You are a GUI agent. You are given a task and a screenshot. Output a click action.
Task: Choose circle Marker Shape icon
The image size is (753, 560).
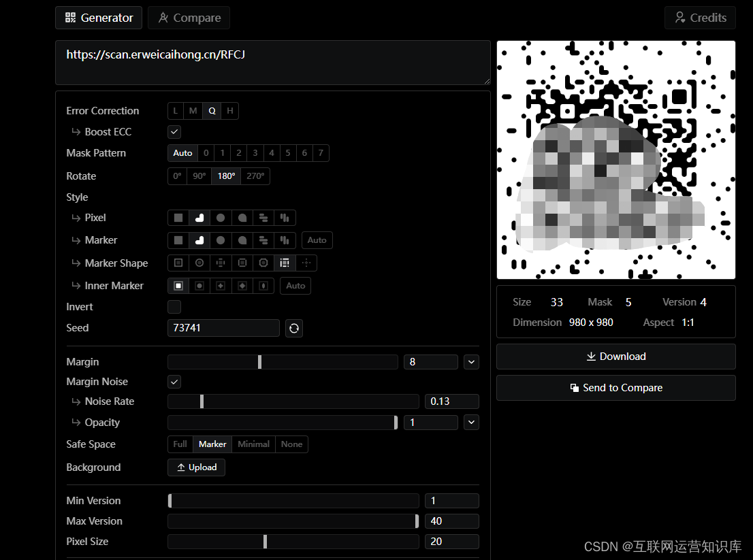tap(199, 263)
